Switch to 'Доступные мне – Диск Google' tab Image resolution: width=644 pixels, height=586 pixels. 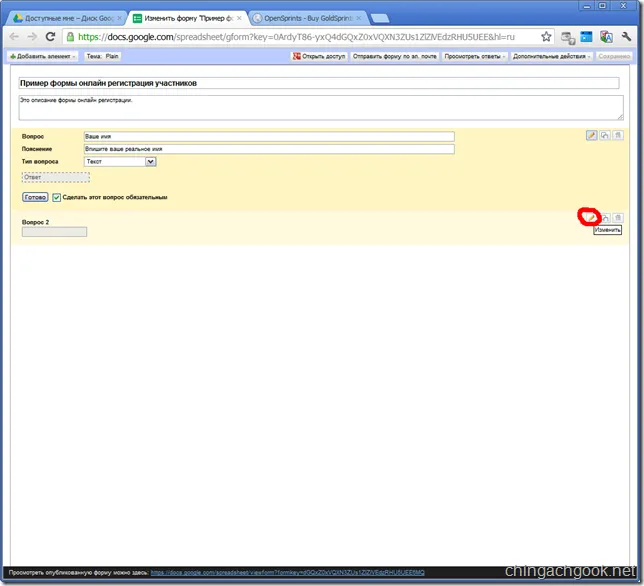[x=68, y=18]
